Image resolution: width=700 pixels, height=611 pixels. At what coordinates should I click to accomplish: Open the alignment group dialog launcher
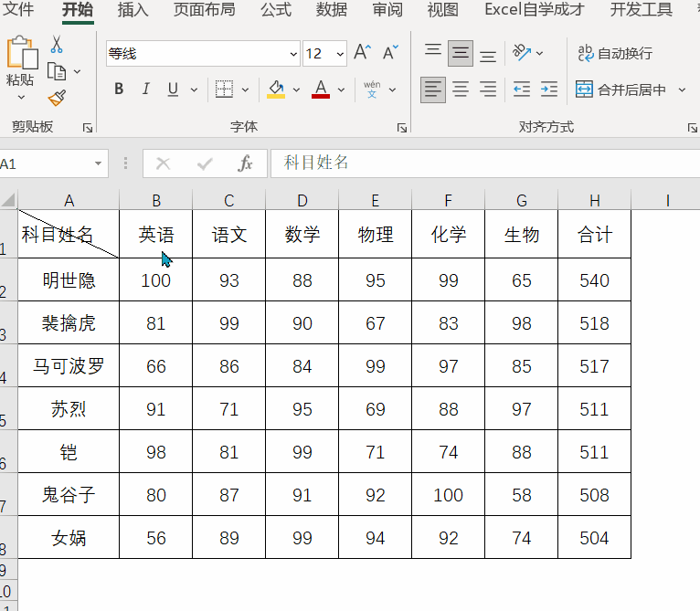coord(693,128)
